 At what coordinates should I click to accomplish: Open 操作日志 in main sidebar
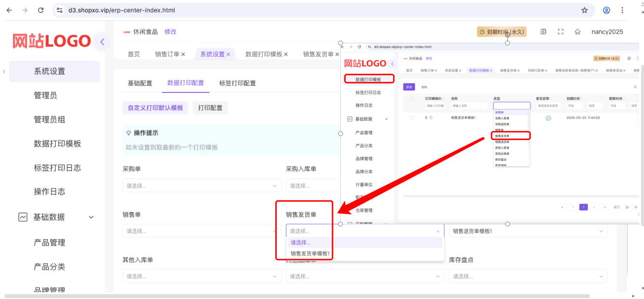[49, 192]
